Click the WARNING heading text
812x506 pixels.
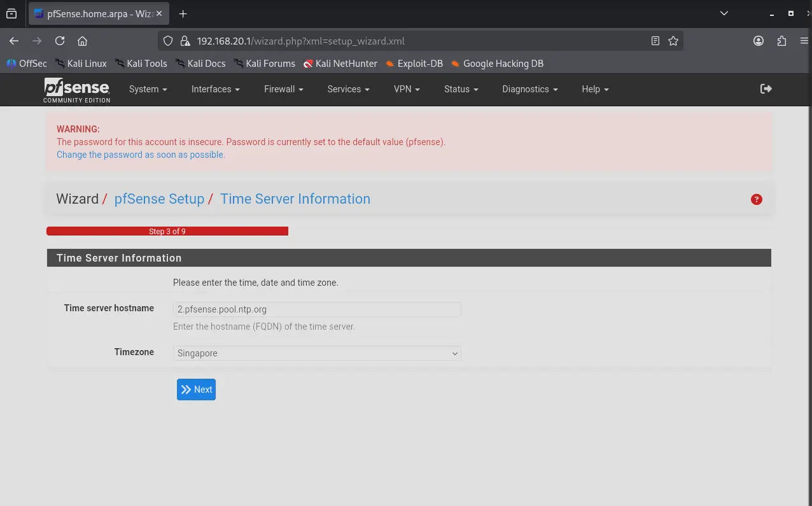(x=78, y=129)
